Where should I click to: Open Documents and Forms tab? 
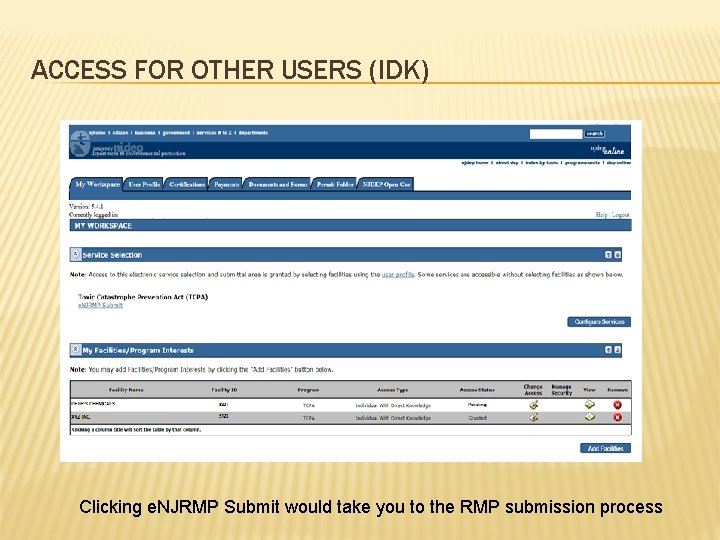click(277, 185)
